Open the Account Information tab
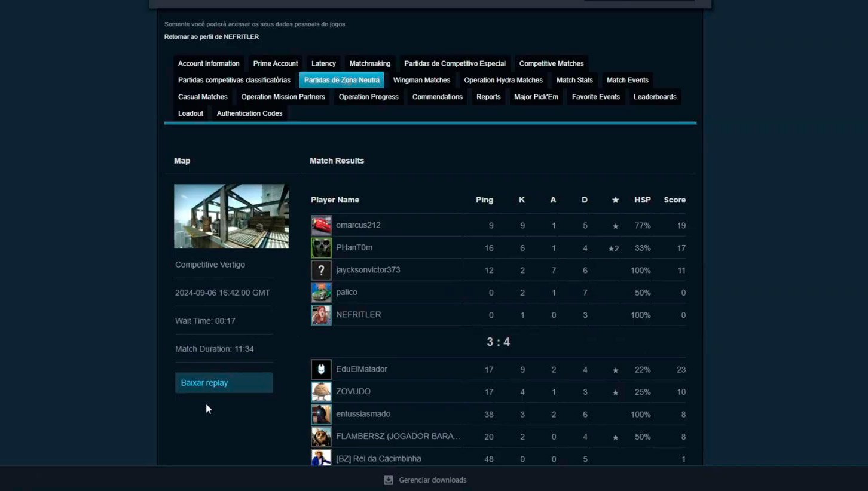The image size is (868, 491). (x=209, y=63)
